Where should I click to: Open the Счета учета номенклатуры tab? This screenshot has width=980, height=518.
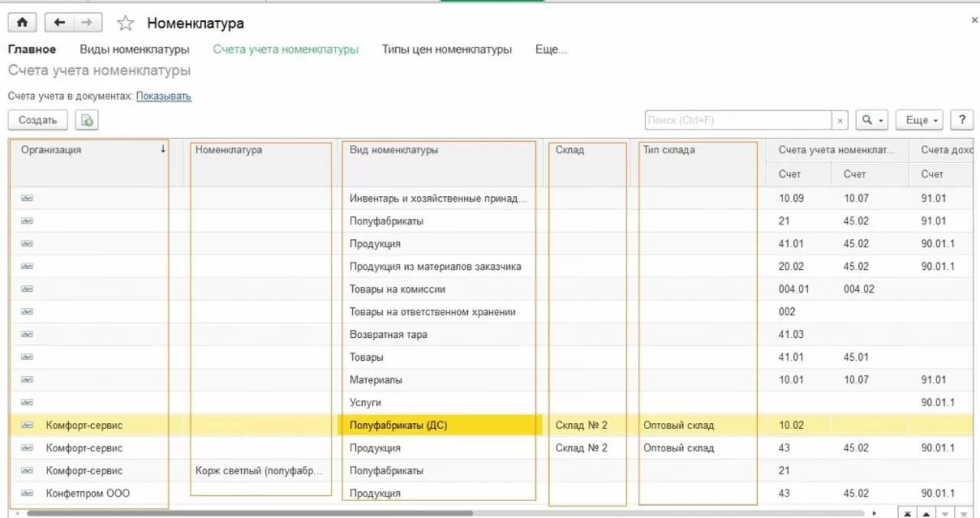(x=286, y=50)
